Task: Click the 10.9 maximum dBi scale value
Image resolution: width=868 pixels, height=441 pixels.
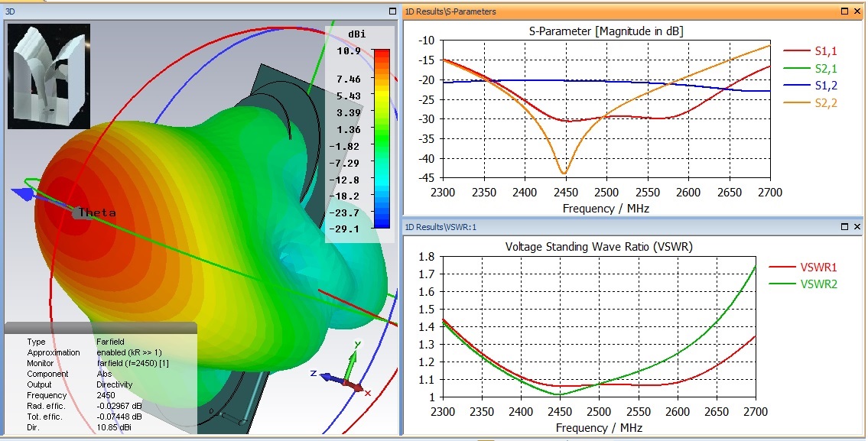Action: click(x=349, y=51)
